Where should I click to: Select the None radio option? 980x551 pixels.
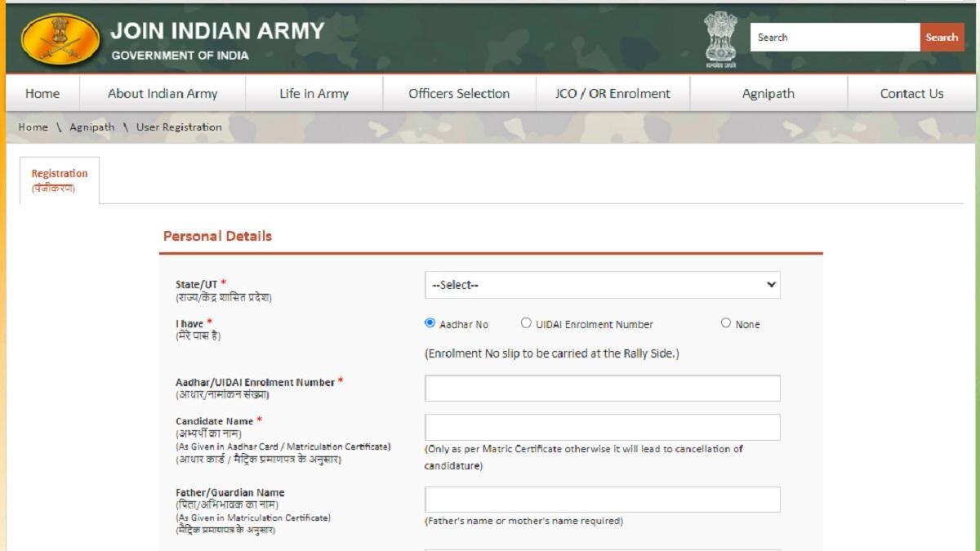point(726,322)
